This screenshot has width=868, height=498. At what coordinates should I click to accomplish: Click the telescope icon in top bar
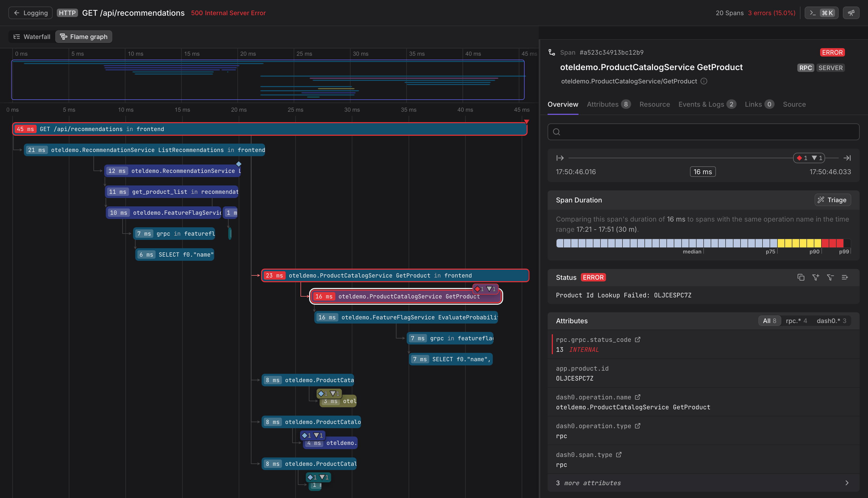(x=851, y=13)
